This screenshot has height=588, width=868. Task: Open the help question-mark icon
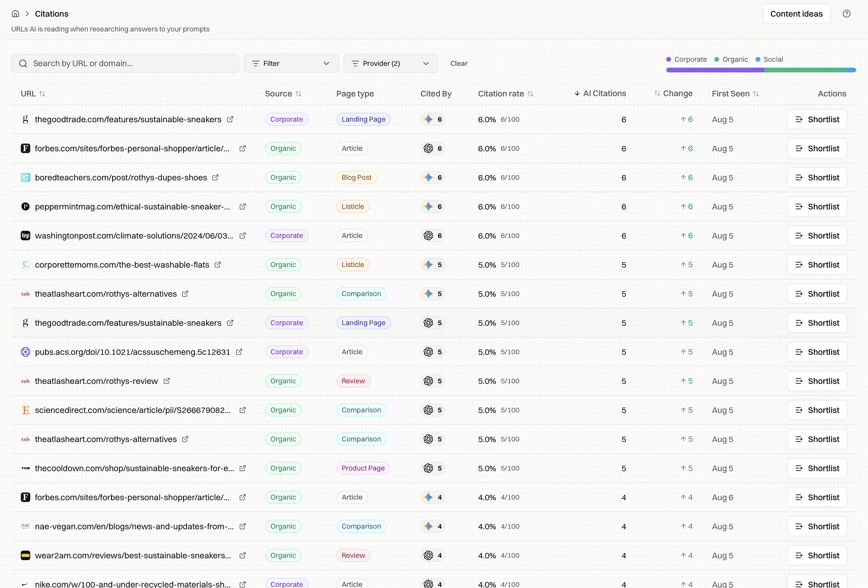pos(846,14)
